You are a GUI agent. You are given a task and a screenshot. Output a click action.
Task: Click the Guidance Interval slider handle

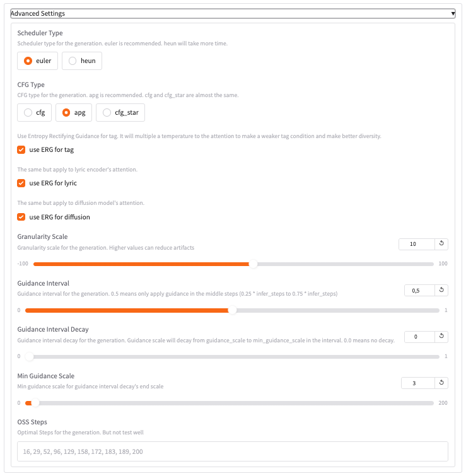pyautogui.click(x=232, y=310)
